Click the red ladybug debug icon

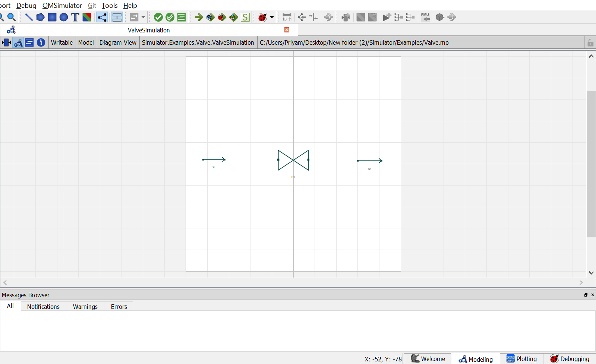pyautogui.click(x=263, y=17)
